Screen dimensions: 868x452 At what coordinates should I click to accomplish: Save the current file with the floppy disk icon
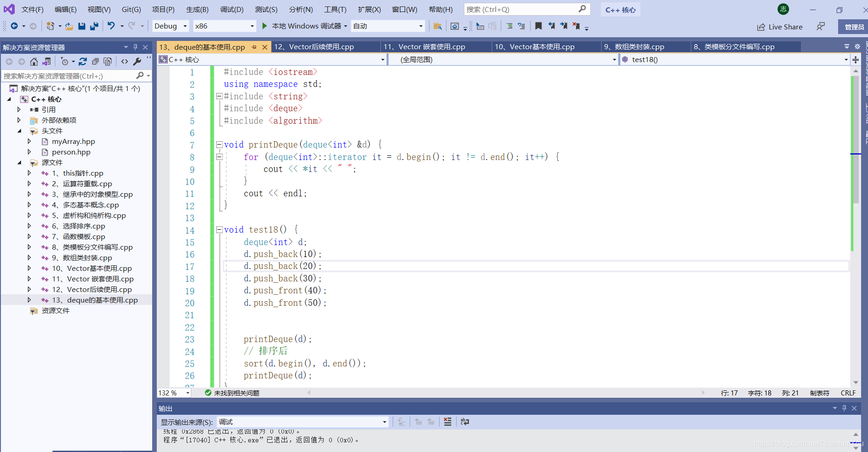click(x=82, y=26)
